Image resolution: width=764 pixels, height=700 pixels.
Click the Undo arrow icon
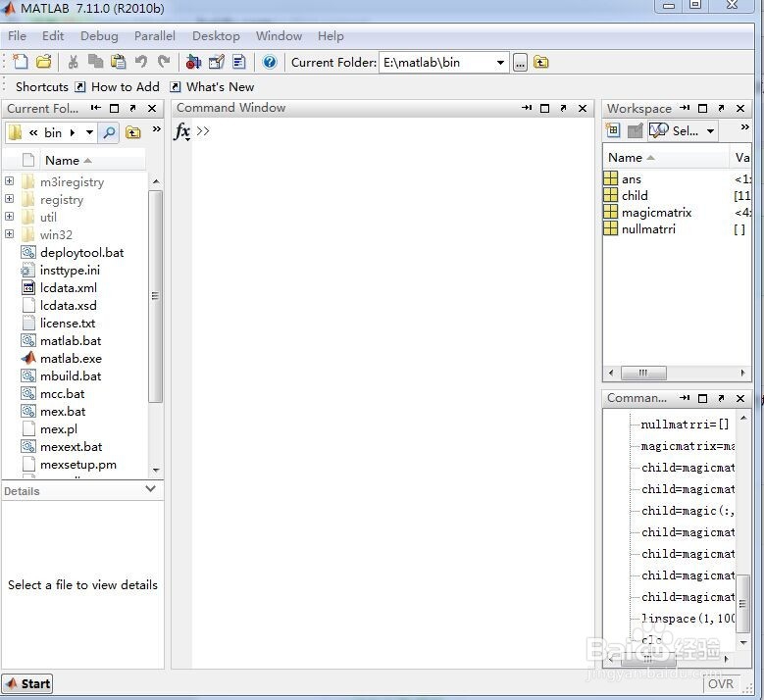pos(141,62)
